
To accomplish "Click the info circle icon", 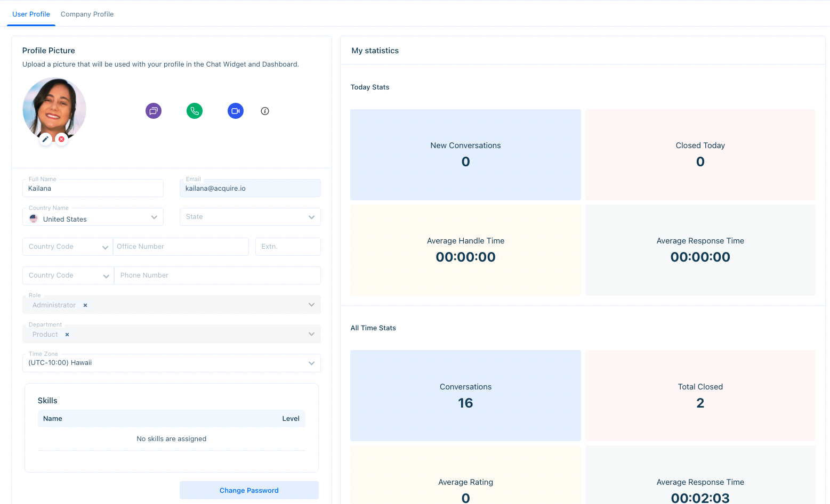I will pyautogui.click(x=265, y=111).
